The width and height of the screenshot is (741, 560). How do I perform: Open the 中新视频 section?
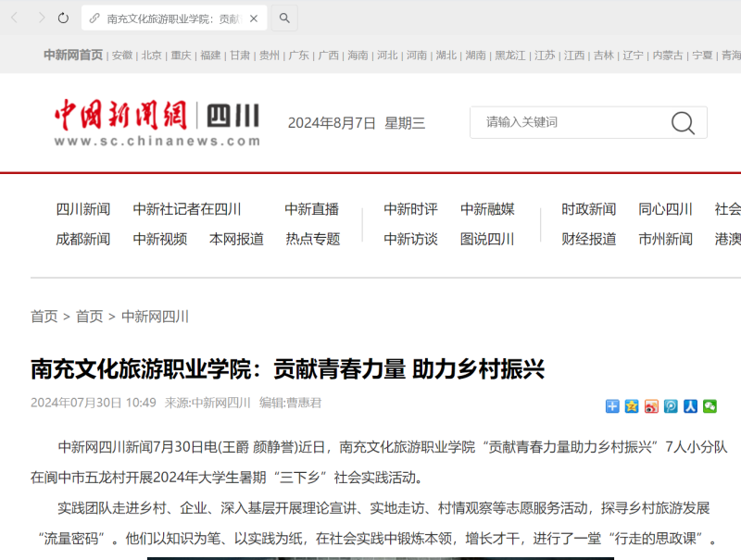(160, 240)
